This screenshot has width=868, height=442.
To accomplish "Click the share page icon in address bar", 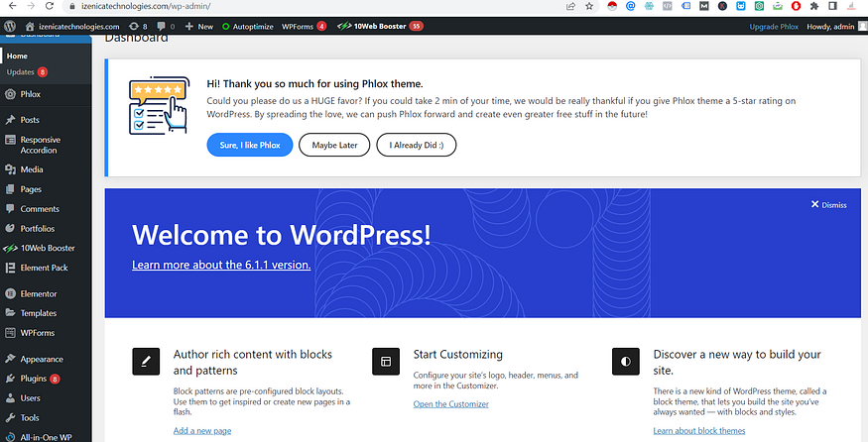I will coord(570,6).
